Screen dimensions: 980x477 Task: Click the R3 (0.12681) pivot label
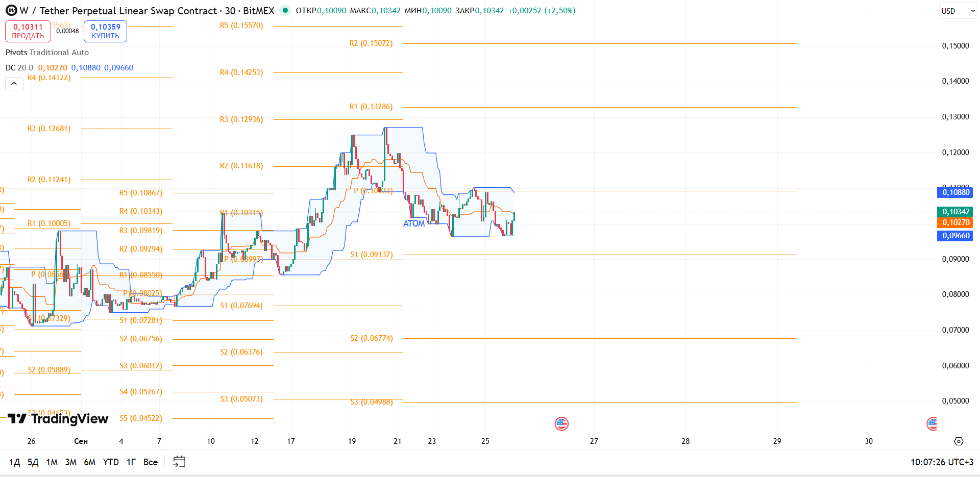coord(49,129)
